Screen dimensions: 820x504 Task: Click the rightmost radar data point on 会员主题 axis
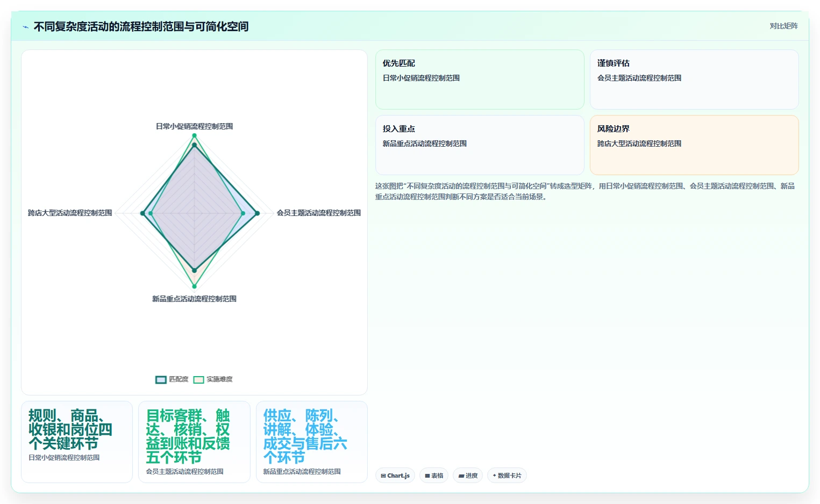tap(257, 213)
